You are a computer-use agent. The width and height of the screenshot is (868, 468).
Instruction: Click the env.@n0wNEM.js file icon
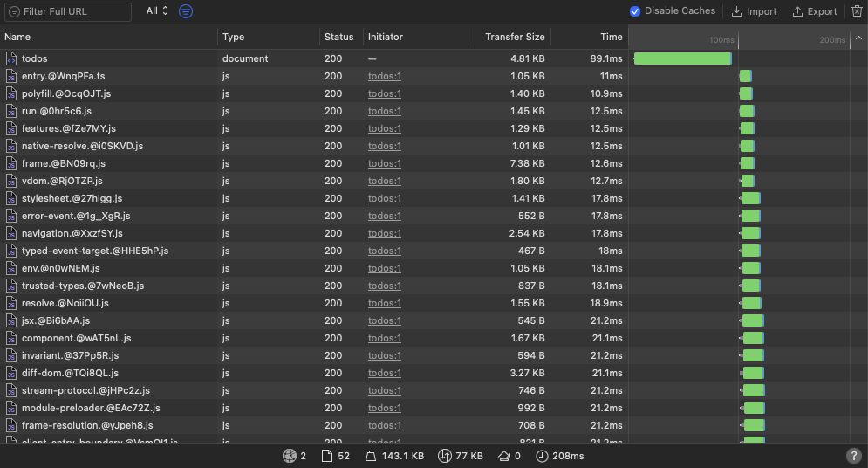coord(11,268)
